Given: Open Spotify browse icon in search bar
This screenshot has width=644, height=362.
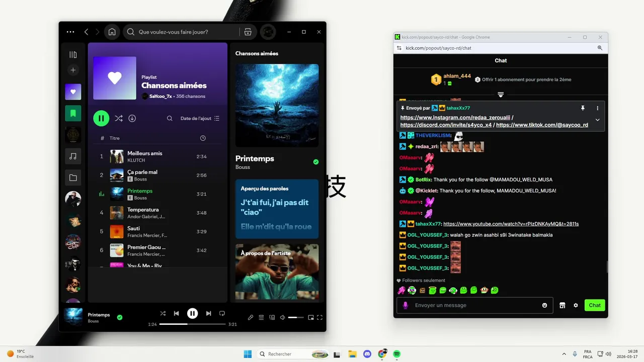Looking at the screenshot, I should tap(248, 32).
